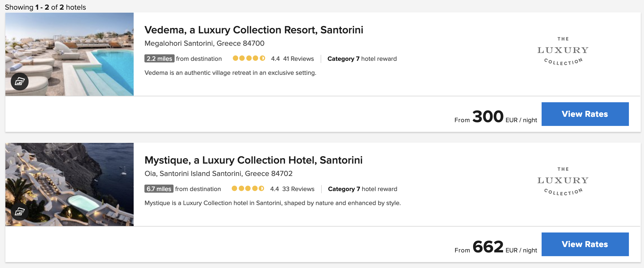Click Vedema's Category 7 hotel reward
This screenshot has width=644, height=268.
[x=362, y=59]
